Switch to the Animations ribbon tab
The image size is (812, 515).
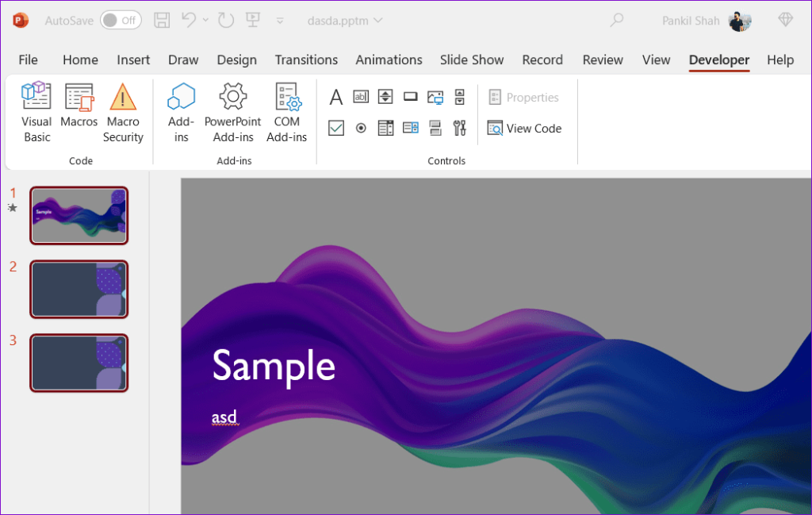pos(389,60)
